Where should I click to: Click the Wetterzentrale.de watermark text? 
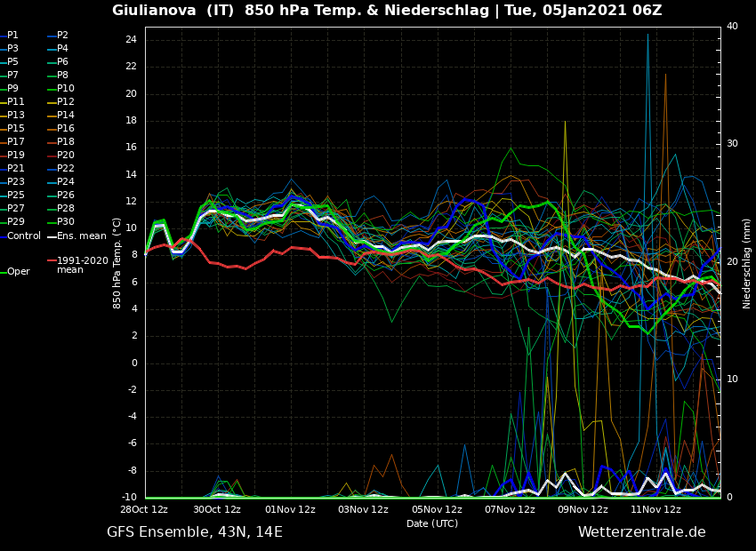pos(641,532)
